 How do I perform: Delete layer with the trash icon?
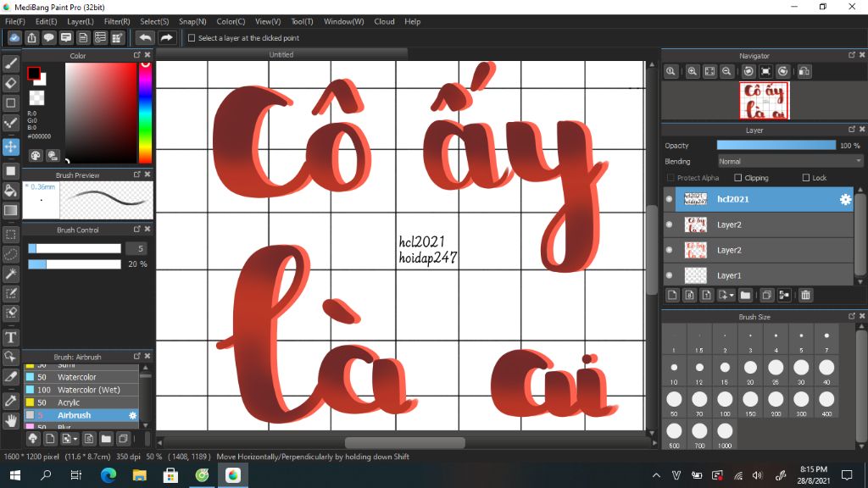tap(805, 296)
